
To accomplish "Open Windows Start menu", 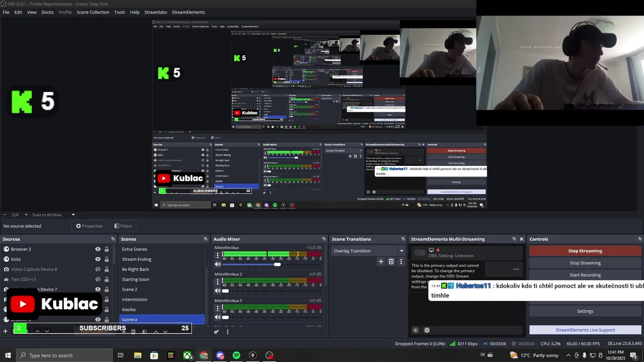I will point(8,355).
